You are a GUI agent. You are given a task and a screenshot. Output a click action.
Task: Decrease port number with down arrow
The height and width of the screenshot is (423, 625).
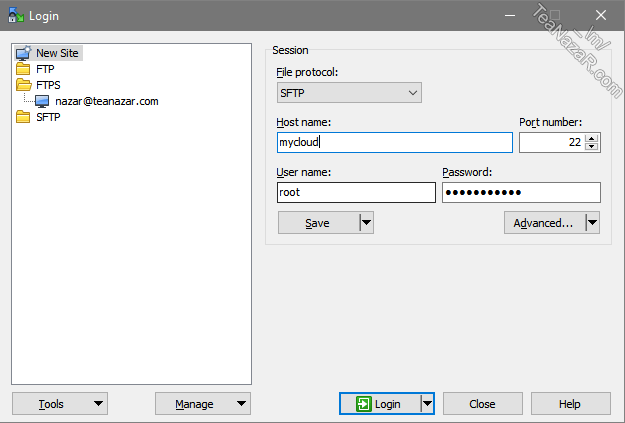592,146
